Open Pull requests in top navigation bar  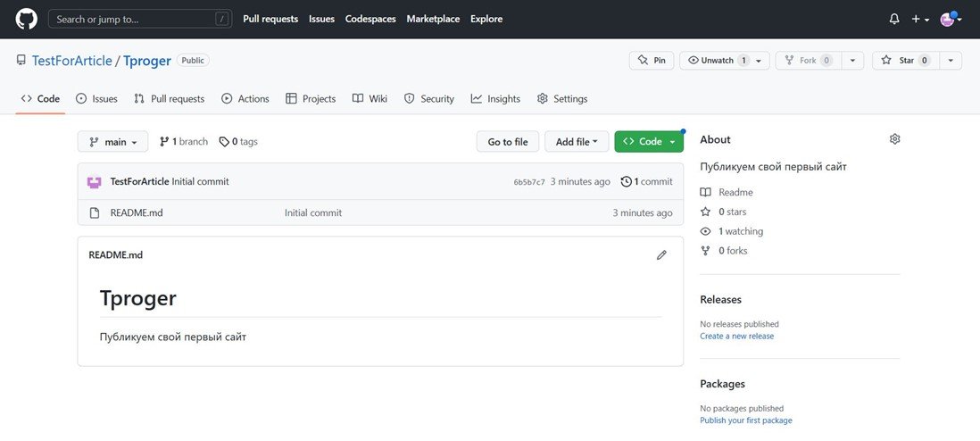[x=270, y=19]
